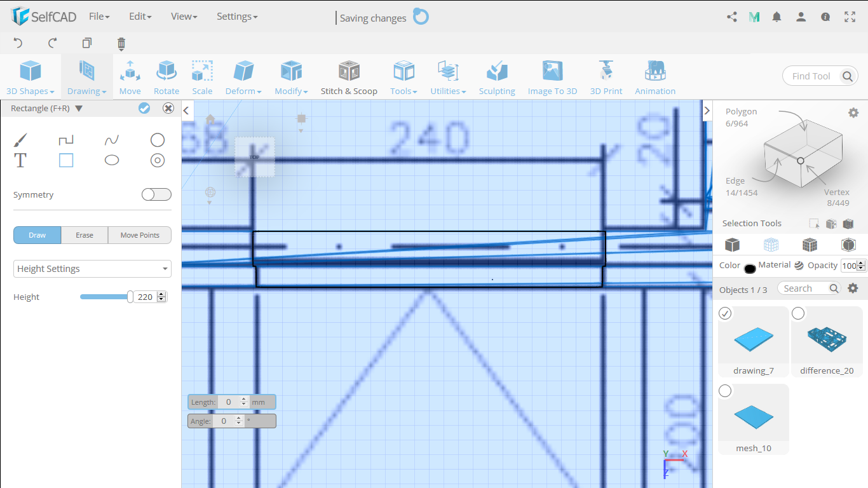The image size is (868, 488).
Task: Open the Modify dropdown
Action: [291, 78]
